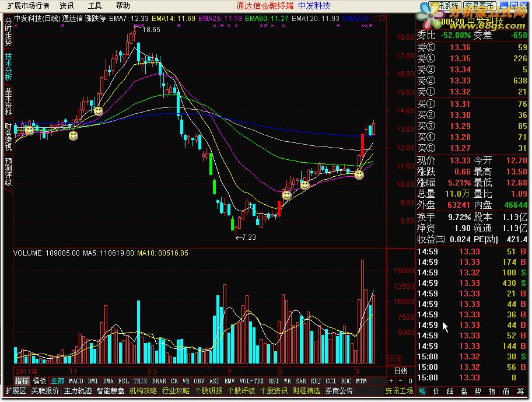Screen dimensions: 532x402
Task: Open the 券商公告 bottom tab
Action: click(339, 391)
